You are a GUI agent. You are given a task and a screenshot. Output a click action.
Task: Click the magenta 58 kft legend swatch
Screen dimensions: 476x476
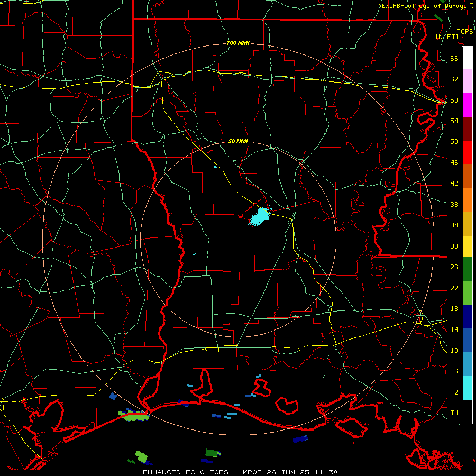tap(467, 105)
